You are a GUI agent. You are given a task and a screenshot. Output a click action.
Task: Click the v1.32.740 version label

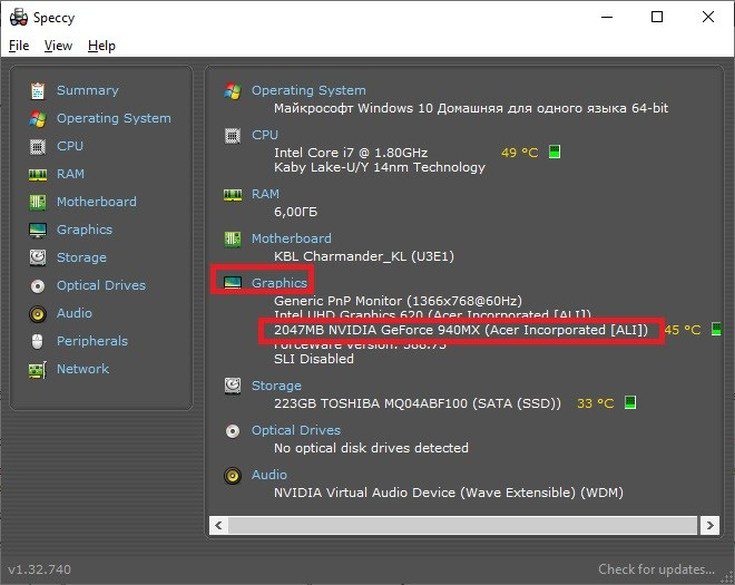40,570
